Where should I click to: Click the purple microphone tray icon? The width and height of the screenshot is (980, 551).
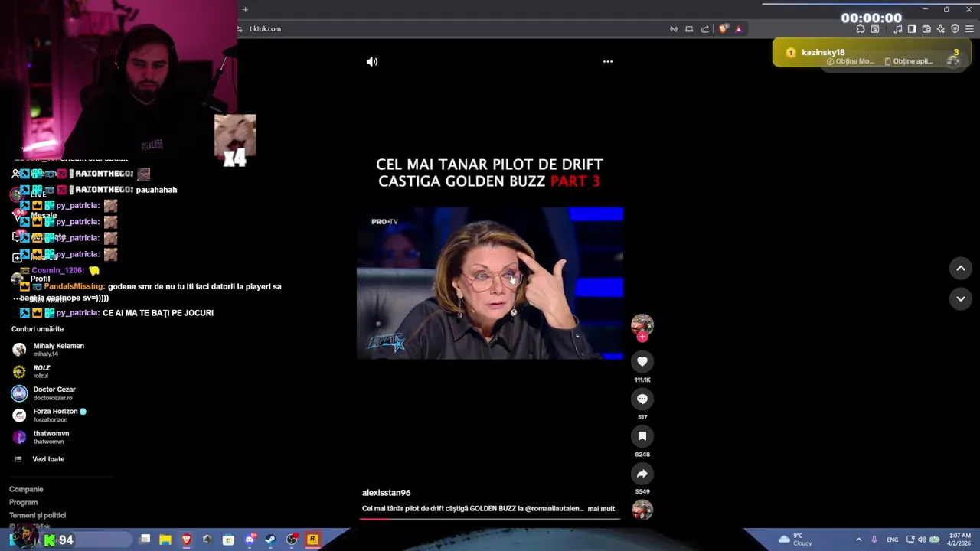pos(874,540)
